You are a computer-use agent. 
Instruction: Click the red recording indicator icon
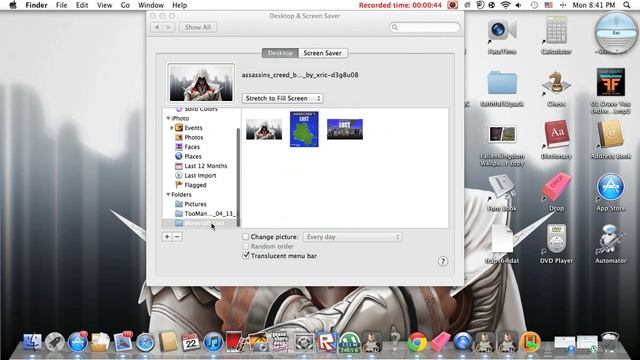[x=452, y=5]
